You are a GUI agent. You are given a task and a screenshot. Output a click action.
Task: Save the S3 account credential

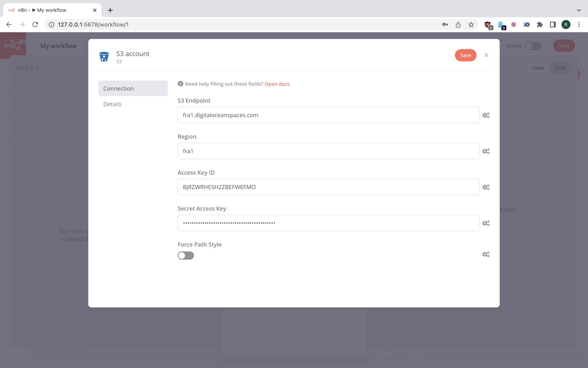(x=465, y=55)
